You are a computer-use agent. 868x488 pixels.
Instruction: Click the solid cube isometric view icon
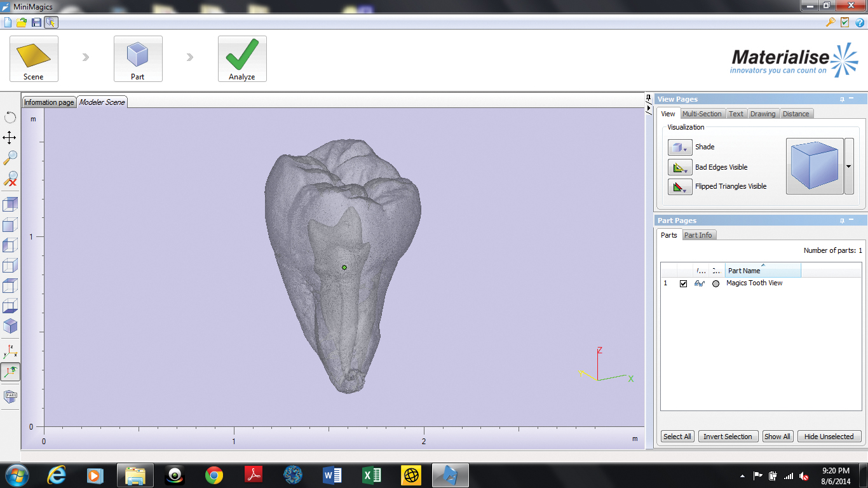point(10,326)
